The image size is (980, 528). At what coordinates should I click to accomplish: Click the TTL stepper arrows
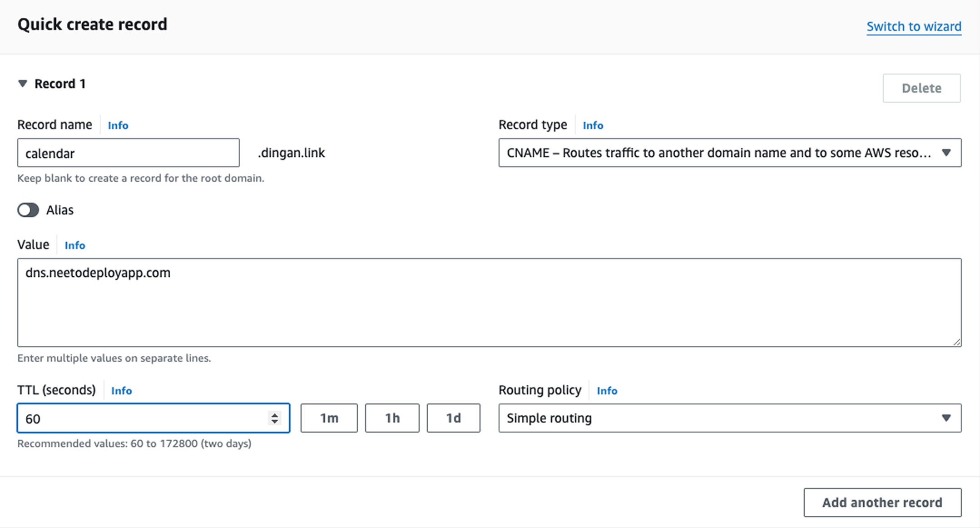274,418
